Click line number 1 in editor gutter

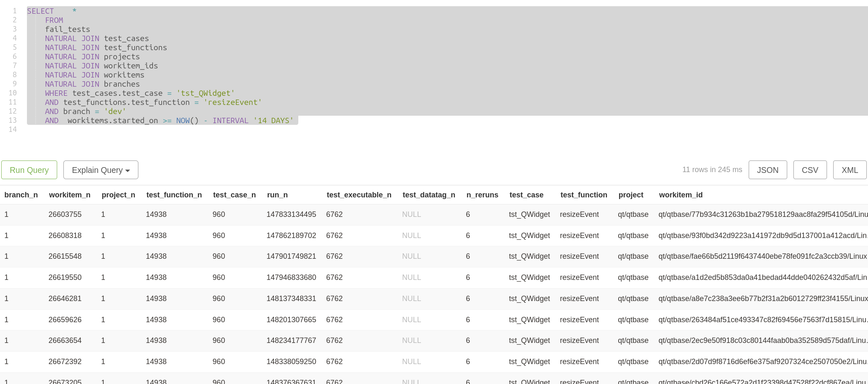click(15, 11)
